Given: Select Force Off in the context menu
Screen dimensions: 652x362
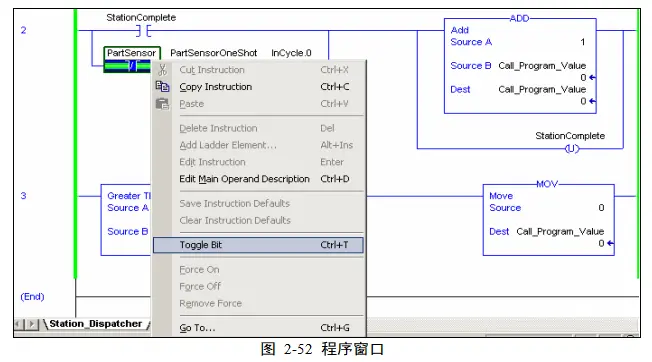Looking at the screenshot, I should click(258, 287).
